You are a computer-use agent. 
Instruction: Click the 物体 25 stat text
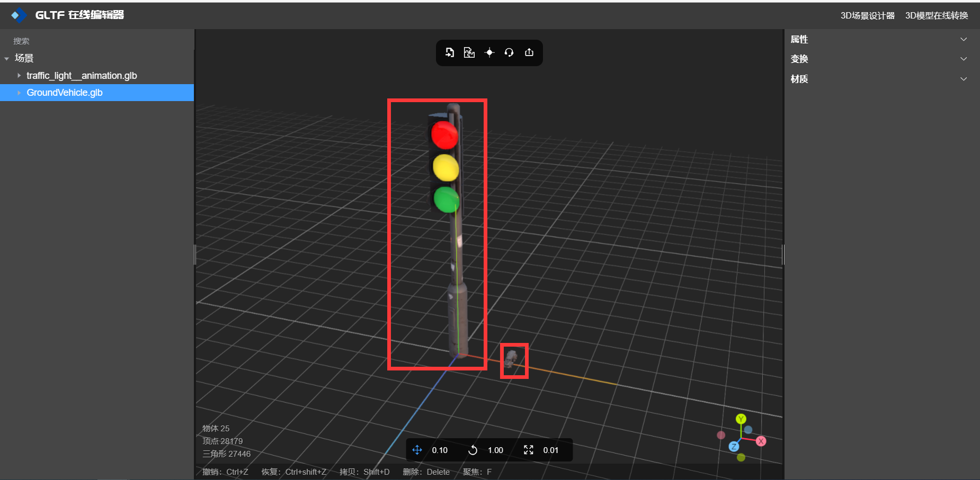(216, 429)
